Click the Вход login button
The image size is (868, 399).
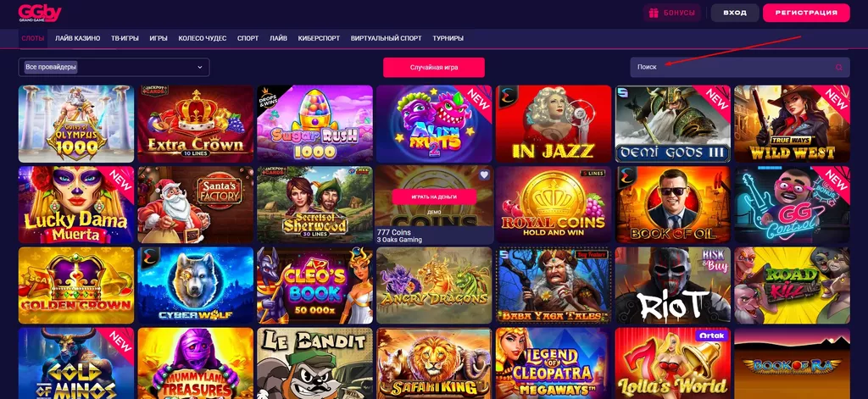click(x=735, y=13)
